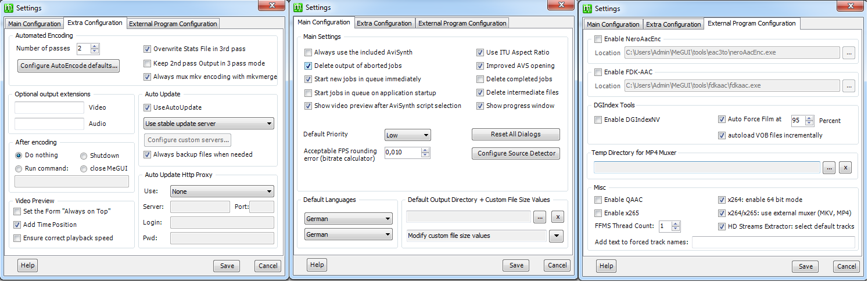Click the Video output extension text field
The width and height of the screenshot is (868, 282).
[49, 107]
